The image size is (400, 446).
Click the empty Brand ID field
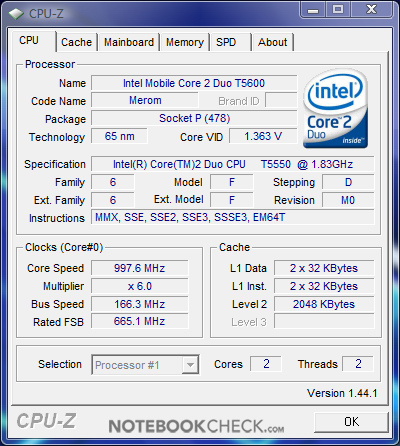281,100
